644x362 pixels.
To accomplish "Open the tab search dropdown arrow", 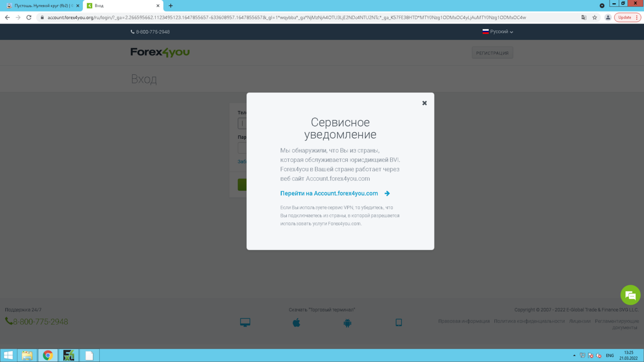I will (602, 5).
